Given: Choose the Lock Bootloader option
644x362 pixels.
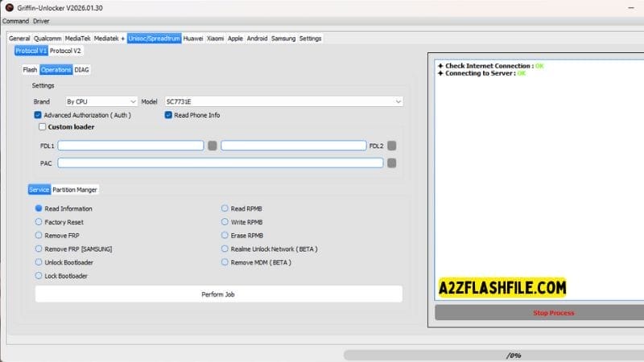Looking at the screenshot, I should click(x=39, y=276).
